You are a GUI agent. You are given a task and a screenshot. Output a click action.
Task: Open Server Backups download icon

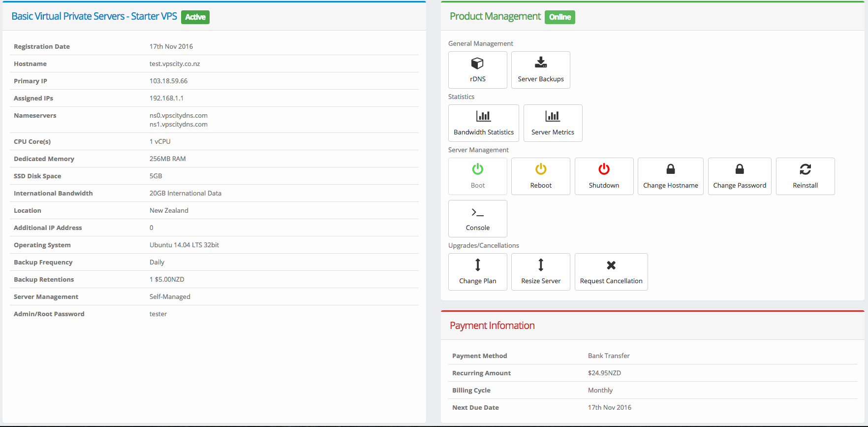pyautogui.click(x=540, y=63)
